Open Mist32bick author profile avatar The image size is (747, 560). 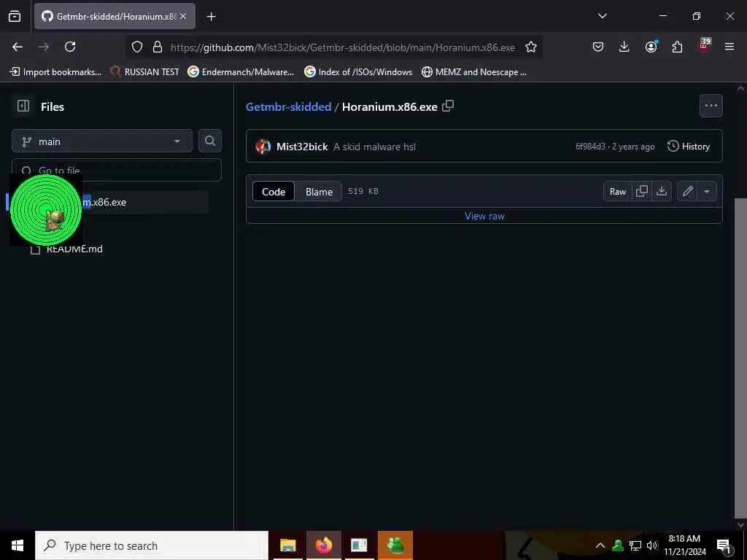coord(263,147)
